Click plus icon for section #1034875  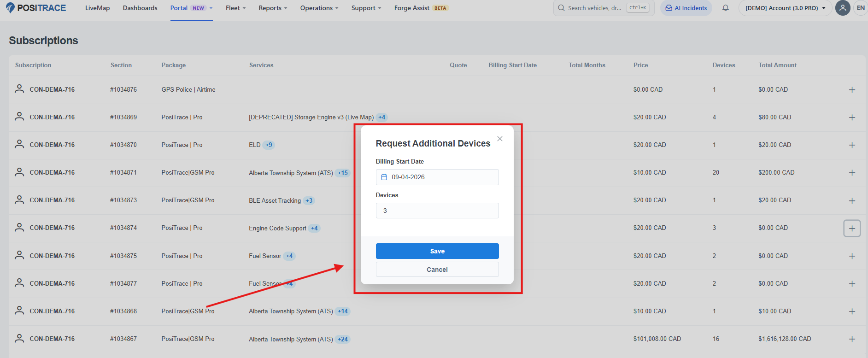point(852,256)
